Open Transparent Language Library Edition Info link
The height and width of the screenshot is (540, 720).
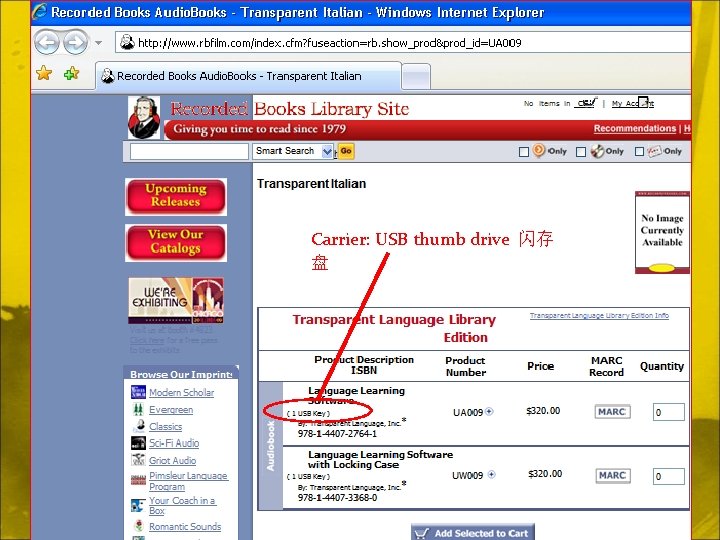(599, 315)
